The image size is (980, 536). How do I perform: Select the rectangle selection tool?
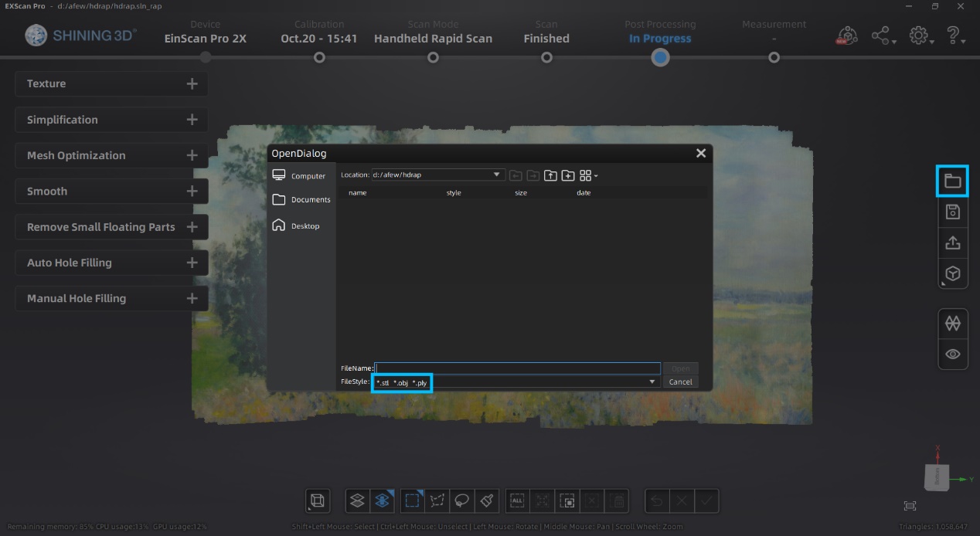coord(413,500)
